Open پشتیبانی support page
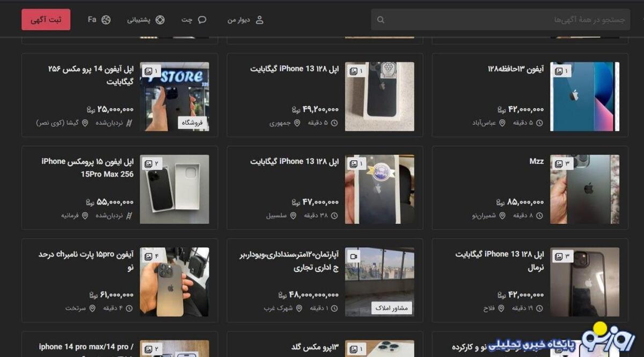This screenshot has width=644, height=357. pyautogui.click(x=145, y=20)
